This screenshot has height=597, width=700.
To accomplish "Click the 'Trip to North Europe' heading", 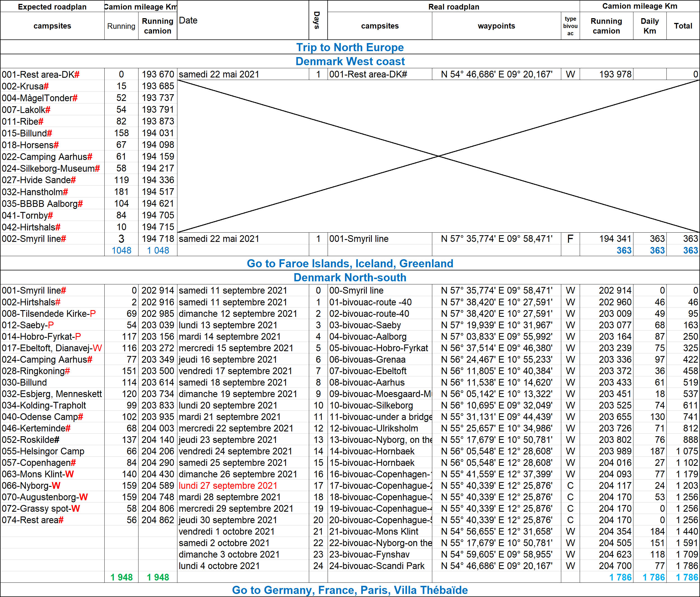I will pyautogui.click(x=350, y=47).
